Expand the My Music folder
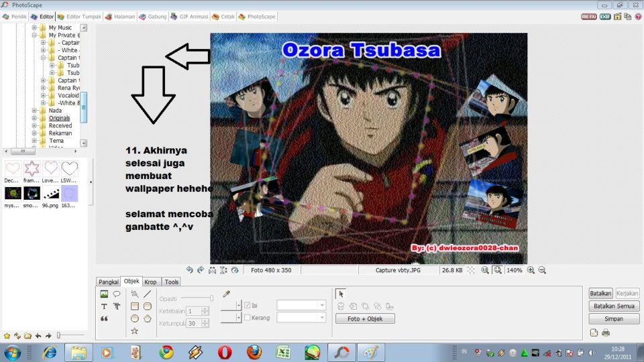The image size is (644, 362). click(34, 27)
